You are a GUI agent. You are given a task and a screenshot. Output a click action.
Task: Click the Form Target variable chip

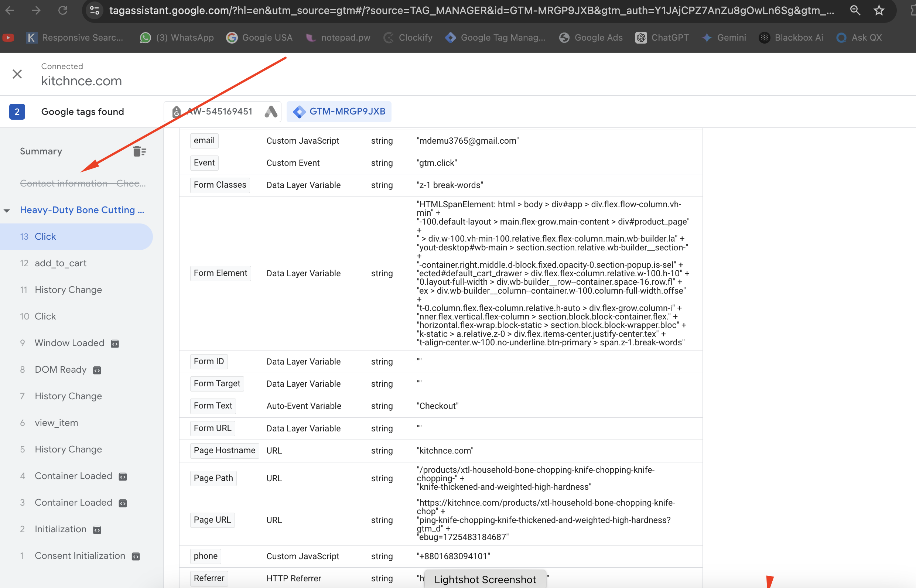[x=217, y=384]
